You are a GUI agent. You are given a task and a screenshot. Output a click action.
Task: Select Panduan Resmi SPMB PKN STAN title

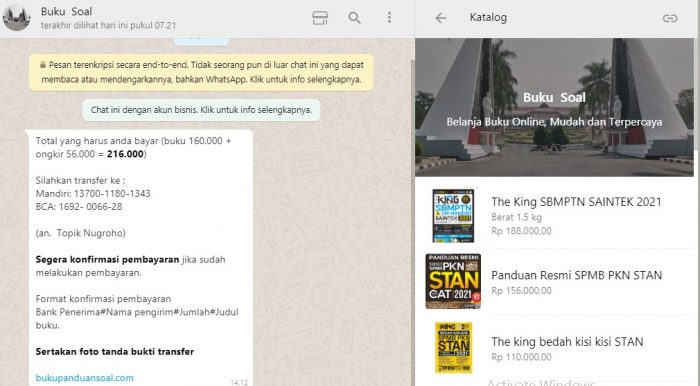[x=576, y=275]
